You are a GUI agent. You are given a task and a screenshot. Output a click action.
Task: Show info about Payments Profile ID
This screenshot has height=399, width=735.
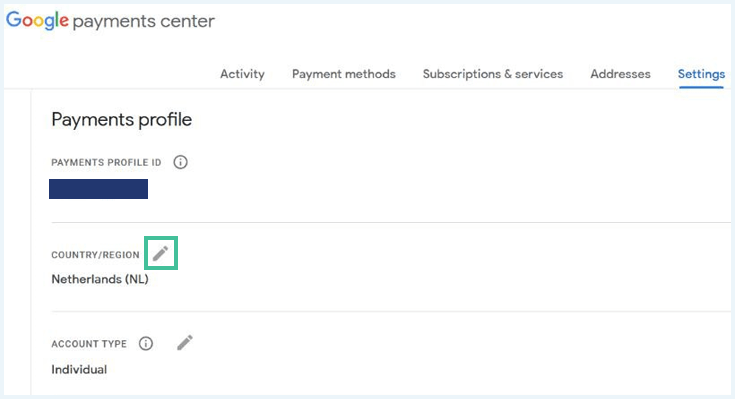(x=180, y=162)
